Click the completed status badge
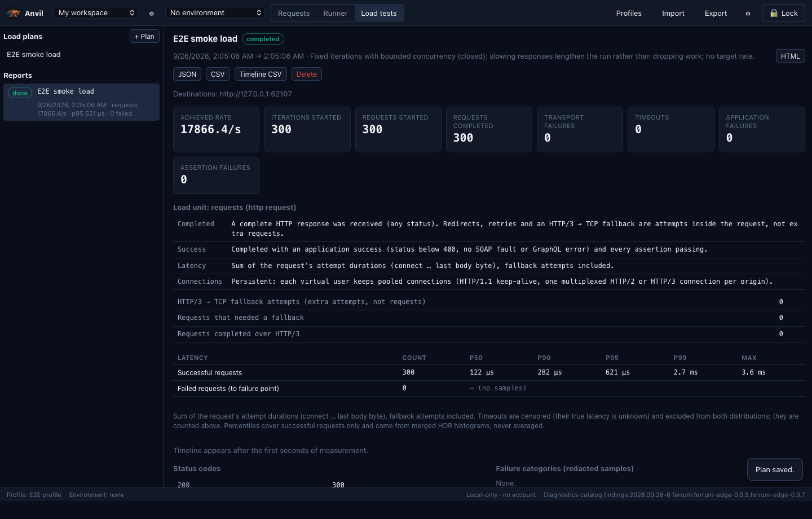812x519 pixels. pos(263,39)
